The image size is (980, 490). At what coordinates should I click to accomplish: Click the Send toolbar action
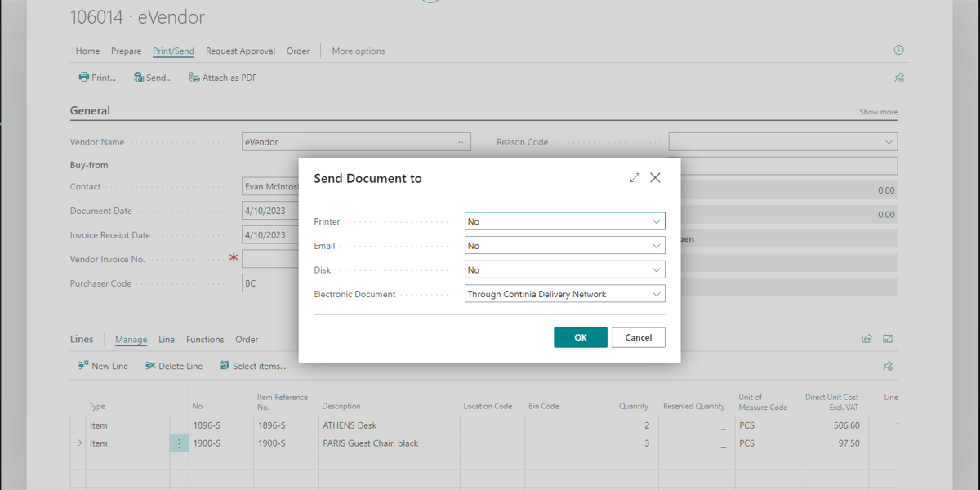(153, 78)
